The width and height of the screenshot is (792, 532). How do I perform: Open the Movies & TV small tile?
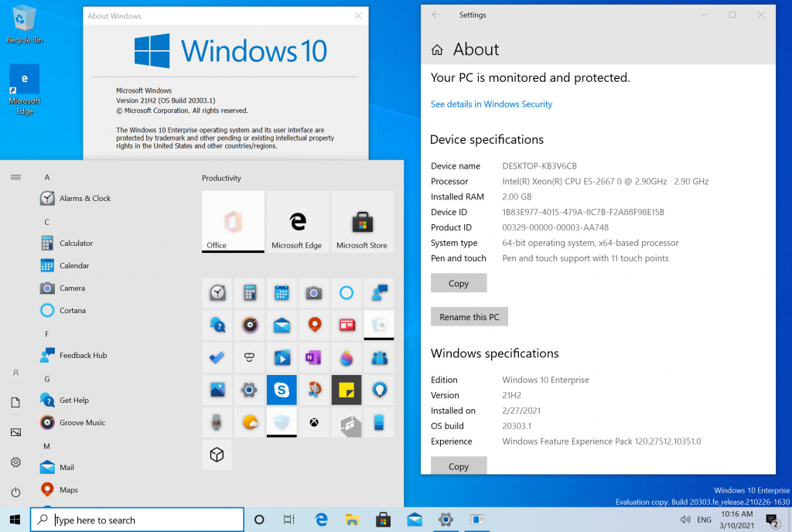[x=282, y=357]
